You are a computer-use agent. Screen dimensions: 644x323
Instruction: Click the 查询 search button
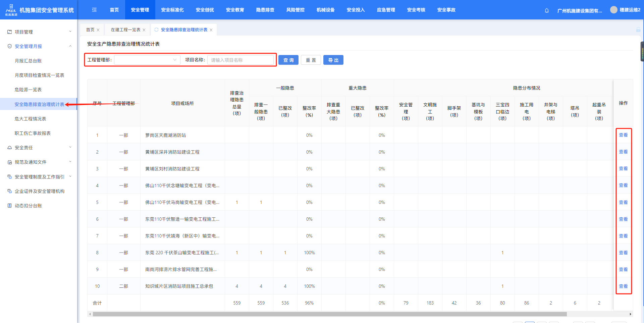click(x=288, y=60)
